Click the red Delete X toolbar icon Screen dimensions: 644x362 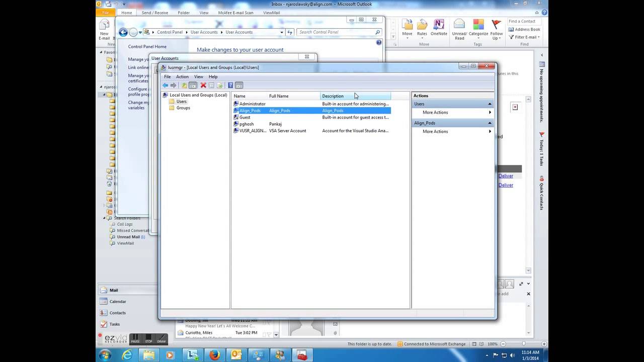click(203, 85)
